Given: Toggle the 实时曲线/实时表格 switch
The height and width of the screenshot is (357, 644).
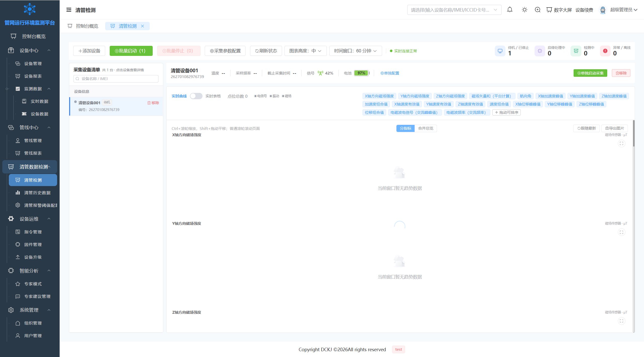Looking at the screenshot, I should pyautogui.click(x=196, y=96).
